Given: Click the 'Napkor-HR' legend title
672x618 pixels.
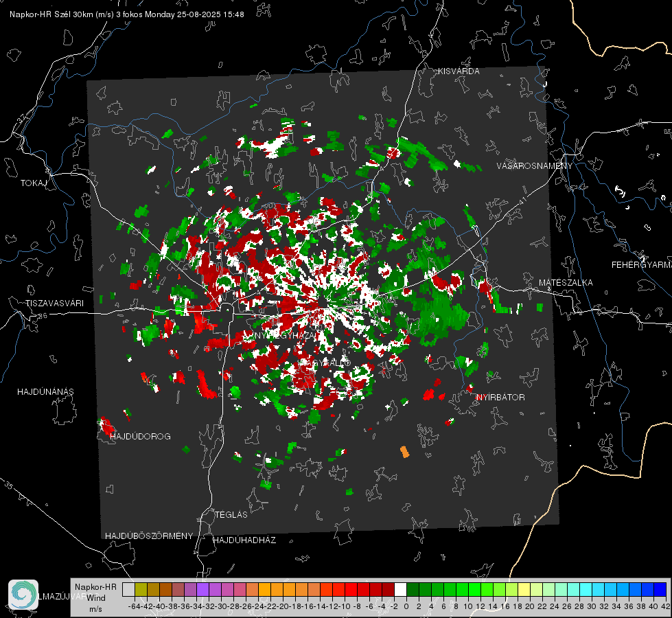Looking at the screenshot, I should [95, 587].
